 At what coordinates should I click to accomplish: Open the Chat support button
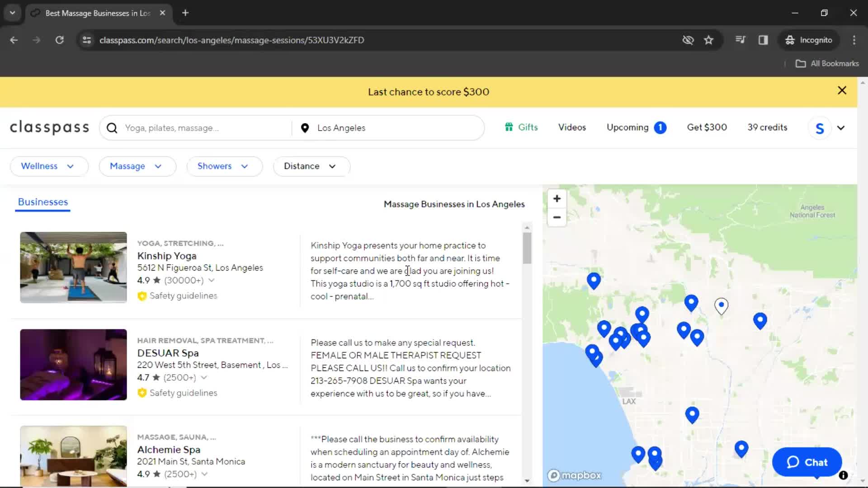[807, 462]
